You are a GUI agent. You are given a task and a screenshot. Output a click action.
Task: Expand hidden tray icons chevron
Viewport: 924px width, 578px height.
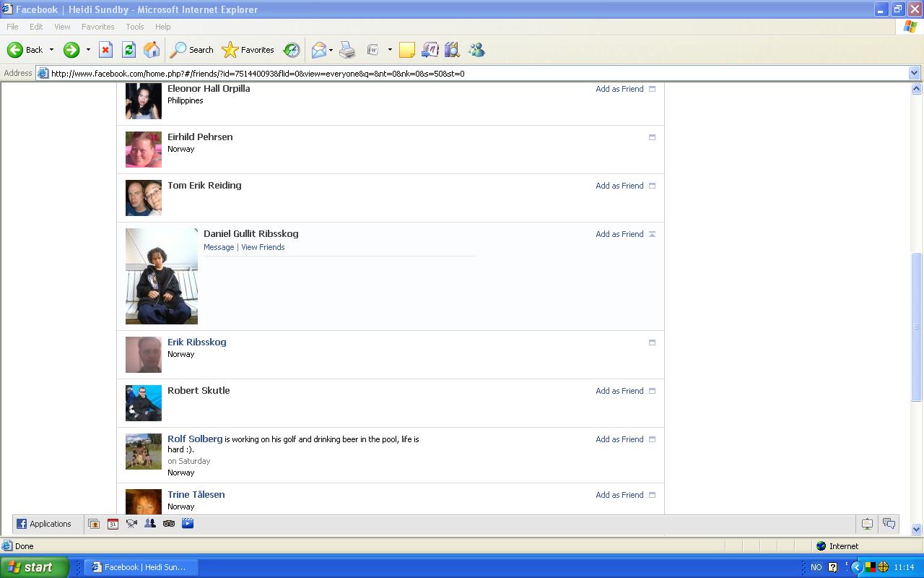pyautogui.click(x=857, y=567)
